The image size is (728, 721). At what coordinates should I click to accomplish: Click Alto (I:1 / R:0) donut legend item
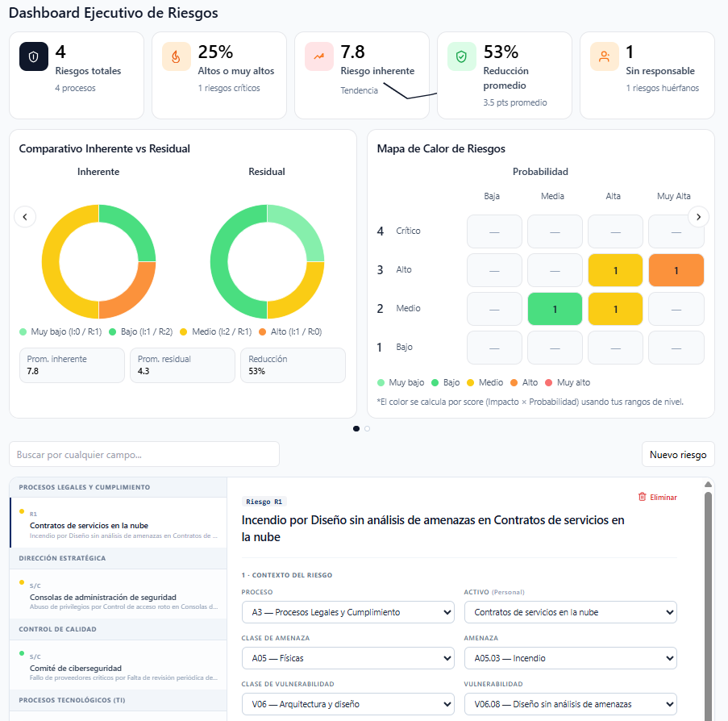click(290, 331)
